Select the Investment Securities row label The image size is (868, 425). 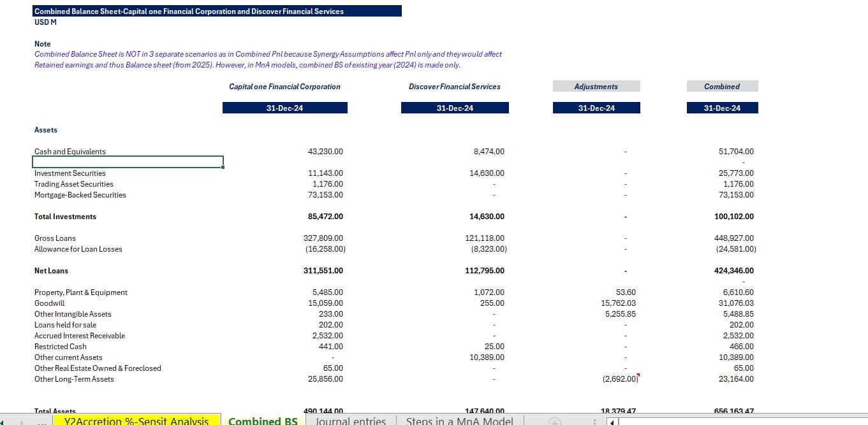pyautogui.click(x=70, y=173)
